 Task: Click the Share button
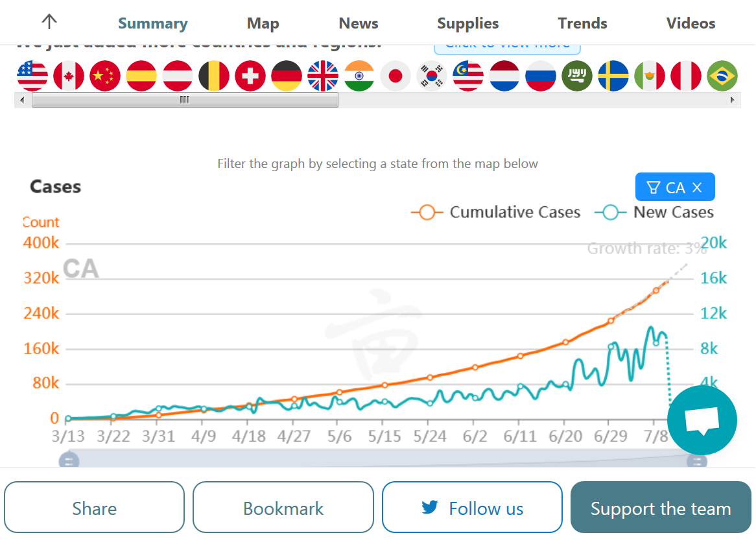pyautogui.click(x=95, y=507)
